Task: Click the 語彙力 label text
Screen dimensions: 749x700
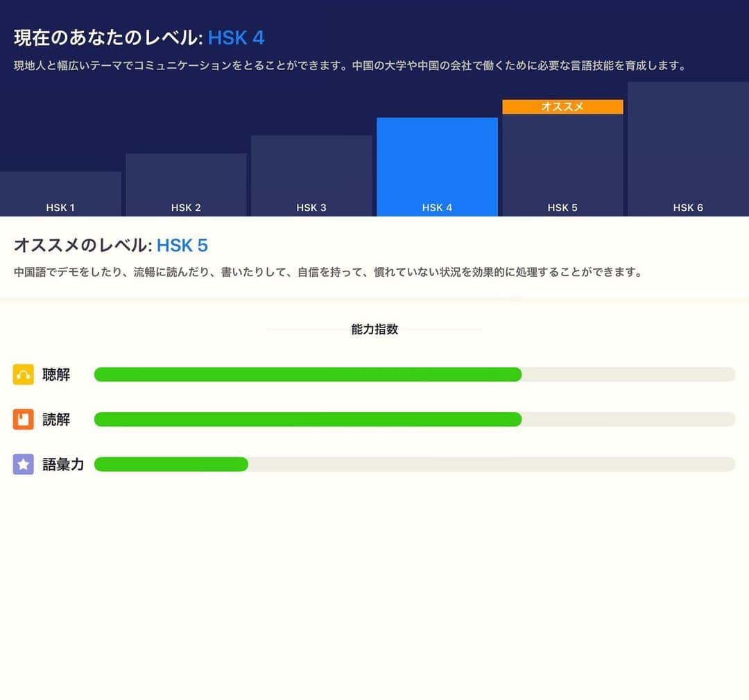Action: (x=63, y=464)
